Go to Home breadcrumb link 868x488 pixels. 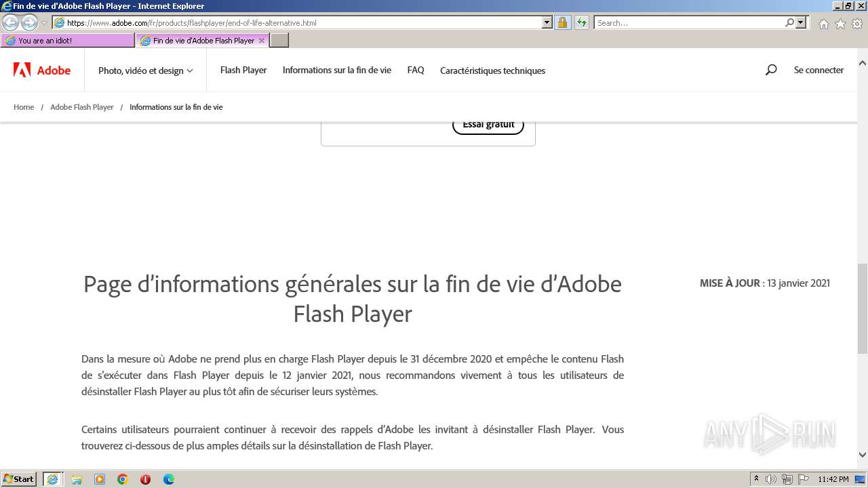tap(24, 107)
